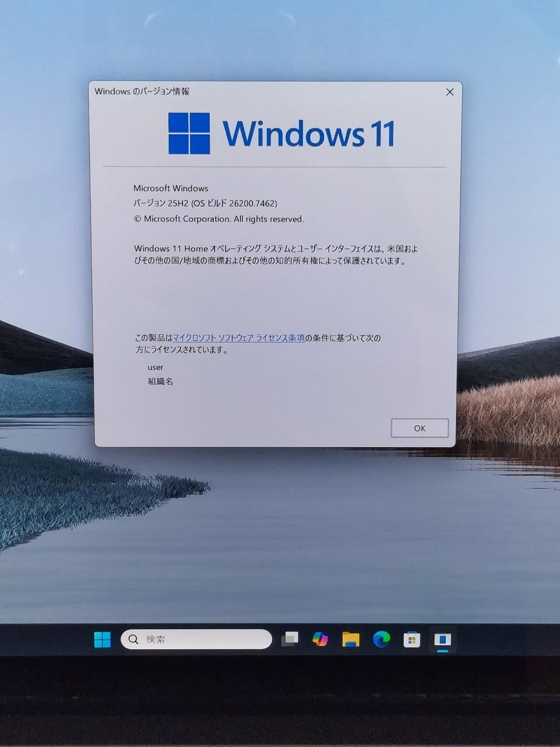Click the Windows 11 wordmark text

[309, 134]
